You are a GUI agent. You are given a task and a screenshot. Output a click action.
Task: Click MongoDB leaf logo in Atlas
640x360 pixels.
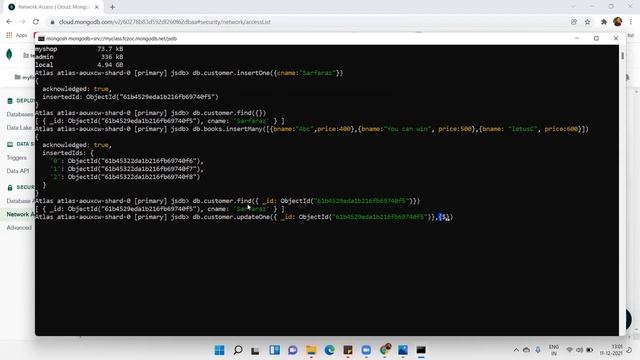(x=9, y=54)
